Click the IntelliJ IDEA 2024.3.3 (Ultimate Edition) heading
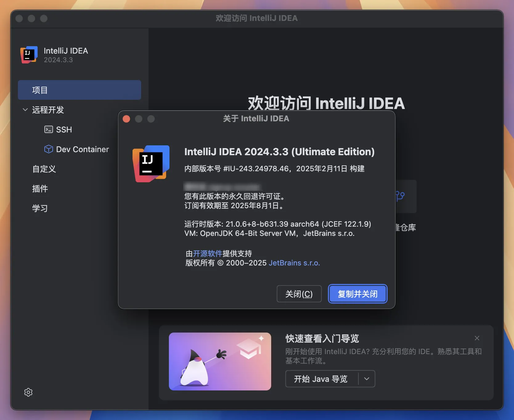Image resolution: width=514 pixels, height=420 pixels. point(279,151)
